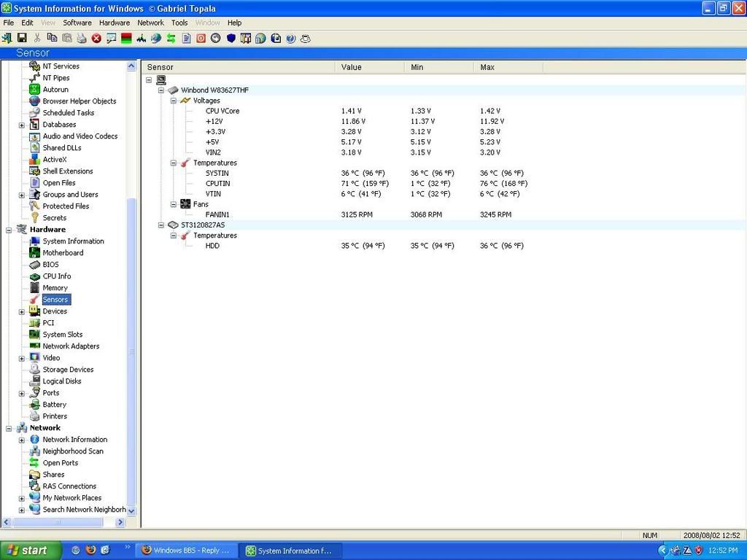747x560 pixels.
Task: Open the File menu
Action: pos(9,23)
